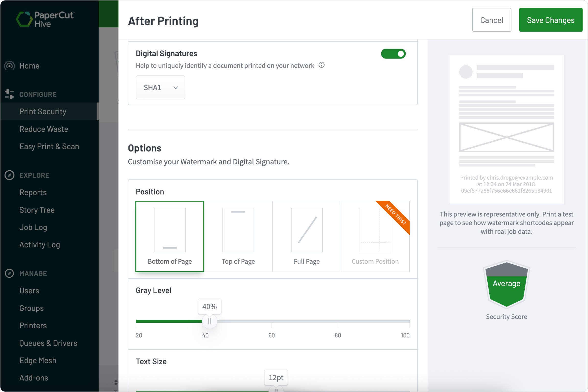Click the Save Changes button
This screenshot has height=392, width=588.
[551, 20]
